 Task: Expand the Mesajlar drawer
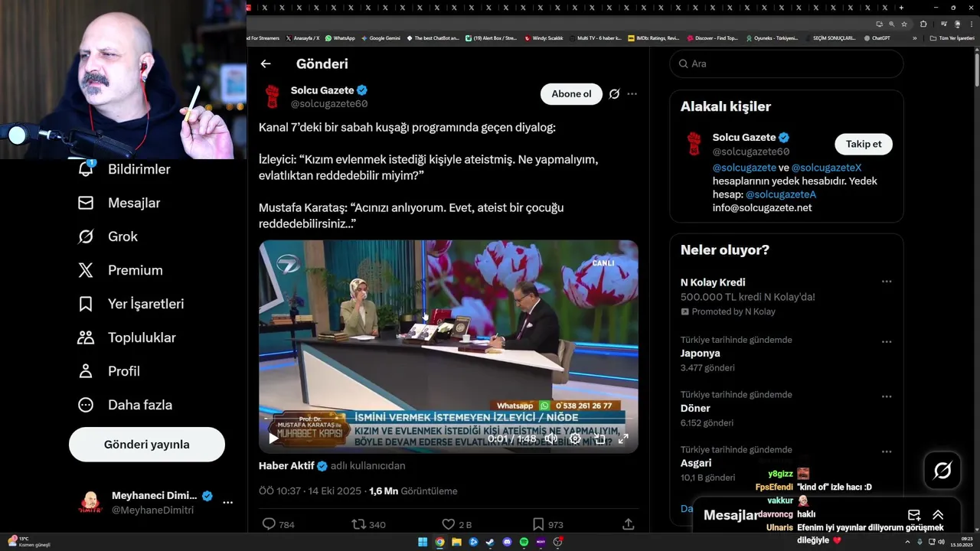(x=938, y=515)
